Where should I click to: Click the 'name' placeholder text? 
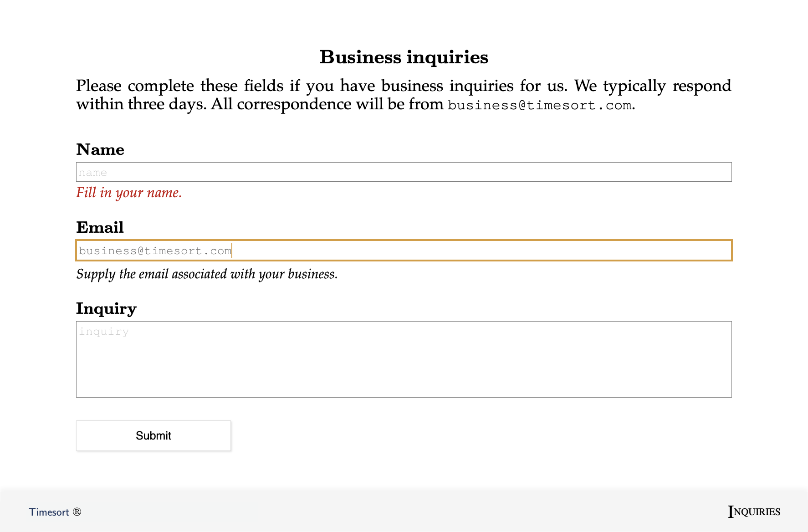93,173
